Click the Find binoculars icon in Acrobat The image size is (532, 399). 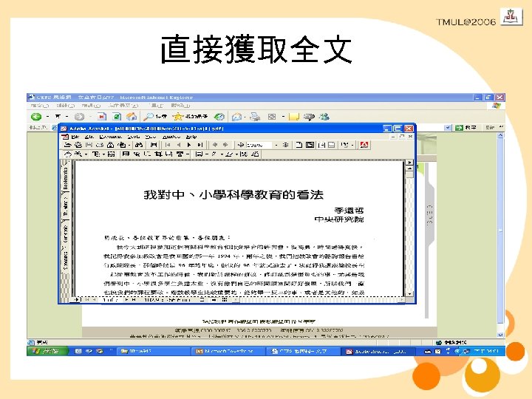tap(138, 145)
